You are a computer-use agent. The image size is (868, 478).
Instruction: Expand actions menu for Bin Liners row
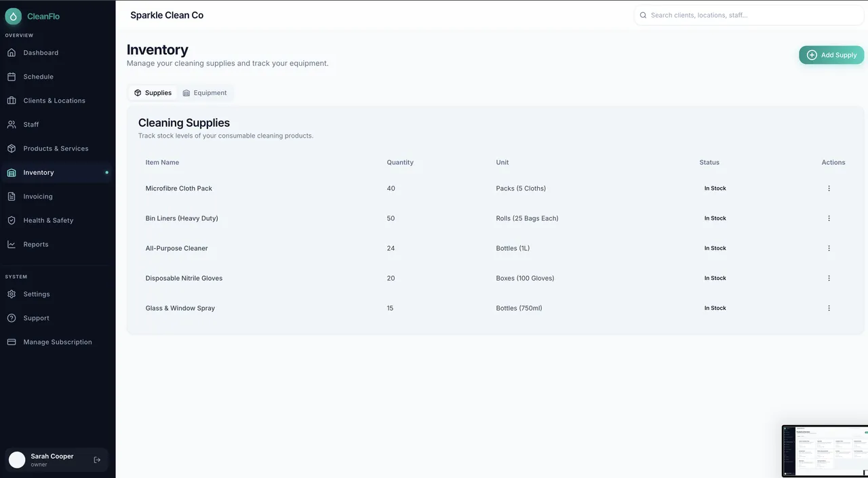tap(829, 218)
